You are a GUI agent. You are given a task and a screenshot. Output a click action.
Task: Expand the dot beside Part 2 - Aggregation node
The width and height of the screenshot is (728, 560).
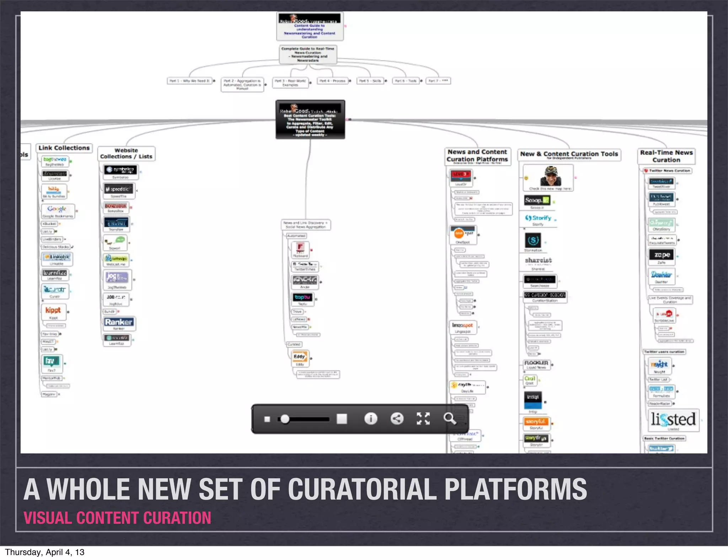pyautogui.click(x=266, y=85)
